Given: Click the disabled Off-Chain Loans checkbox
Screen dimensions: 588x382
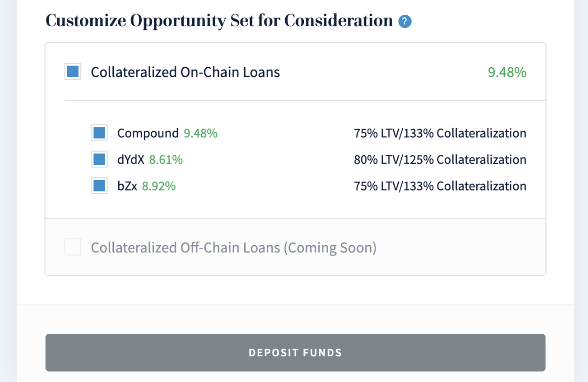Looking at the screenshot, I should [x=73, y=247].
